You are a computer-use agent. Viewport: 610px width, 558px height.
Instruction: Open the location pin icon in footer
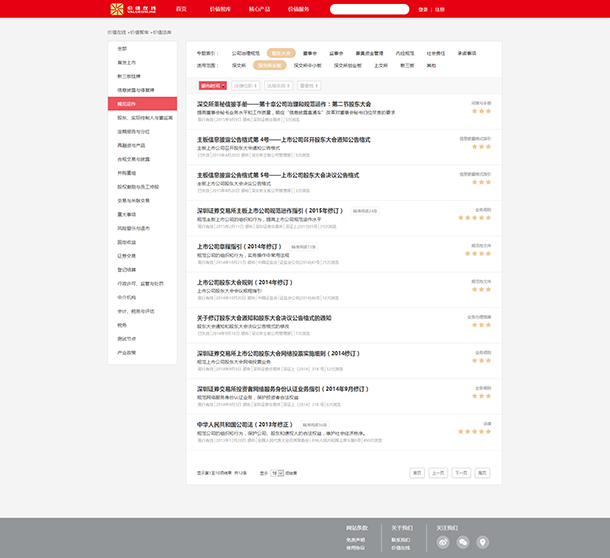(482, 542)
